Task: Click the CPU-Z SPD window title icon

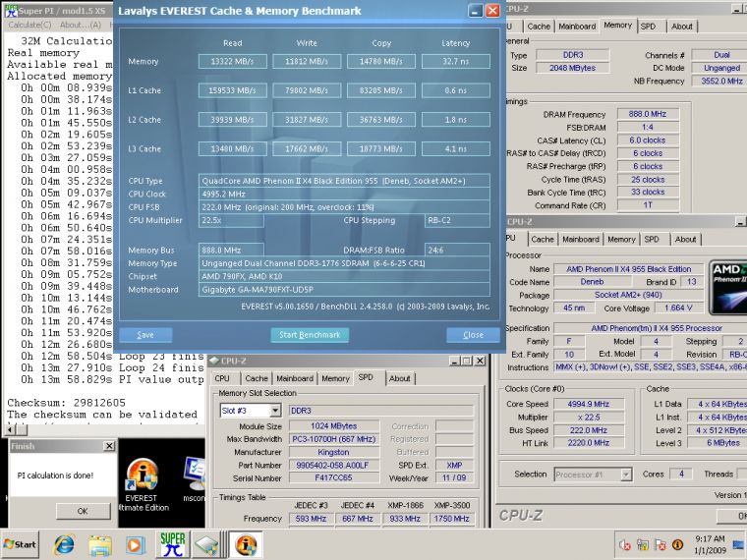Action: pos(214,361)
